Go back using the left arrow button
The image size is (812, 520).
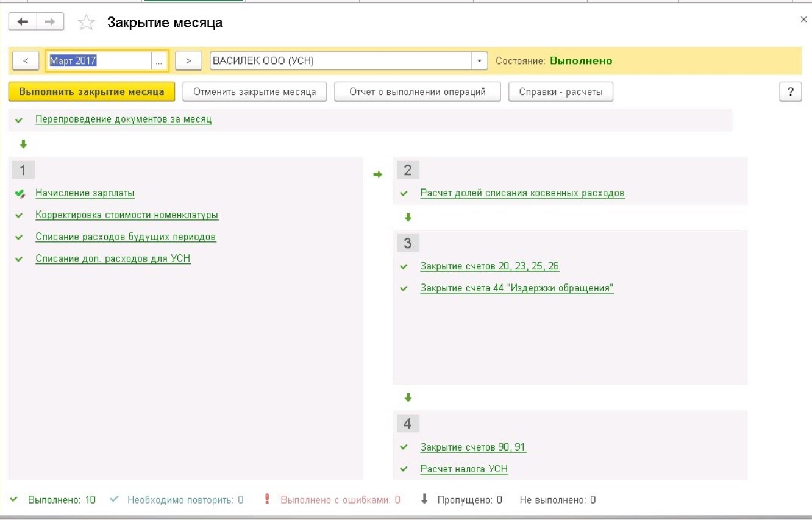coord(23,23)
